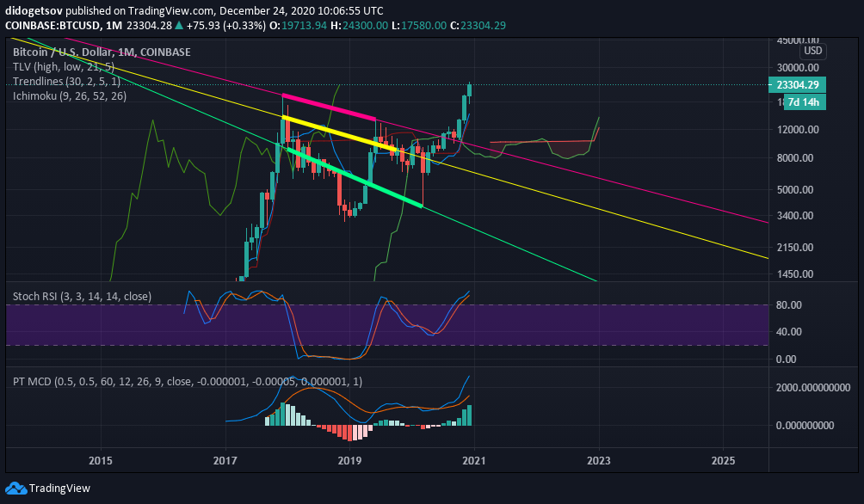Image resolution: width=864 pixels, height=504 pixels.
Task: Select the TLV indicator legend
Action: (64, 66)
